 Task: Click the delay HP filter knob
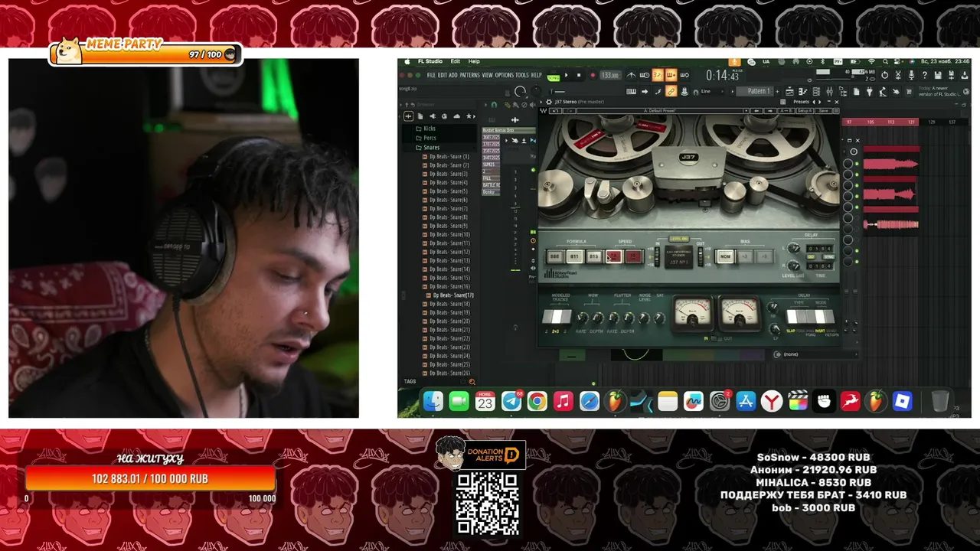[773, 308]
